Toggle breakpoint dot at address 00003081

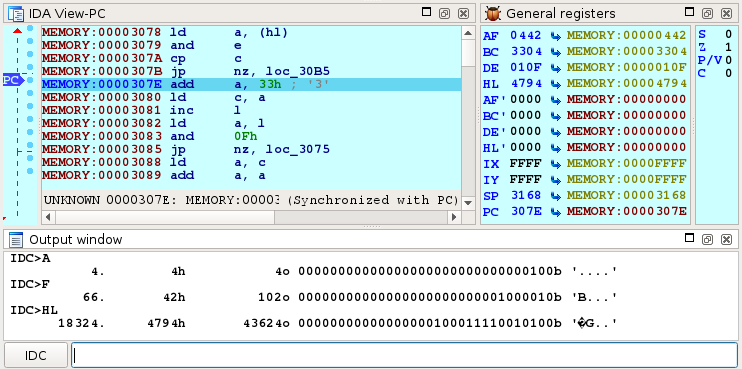pos(30,106)
